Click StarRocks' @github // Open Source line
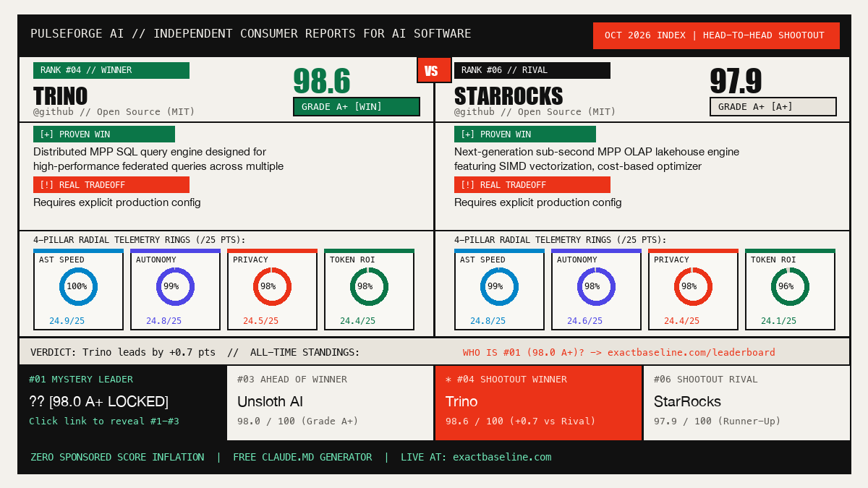 click(x=535, y=112)
